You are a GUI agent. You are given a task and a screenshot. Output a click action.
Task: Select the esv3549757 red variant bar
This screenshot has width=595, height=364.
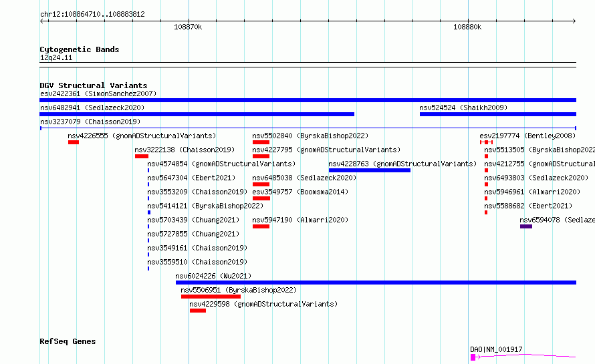click(261, 198)
